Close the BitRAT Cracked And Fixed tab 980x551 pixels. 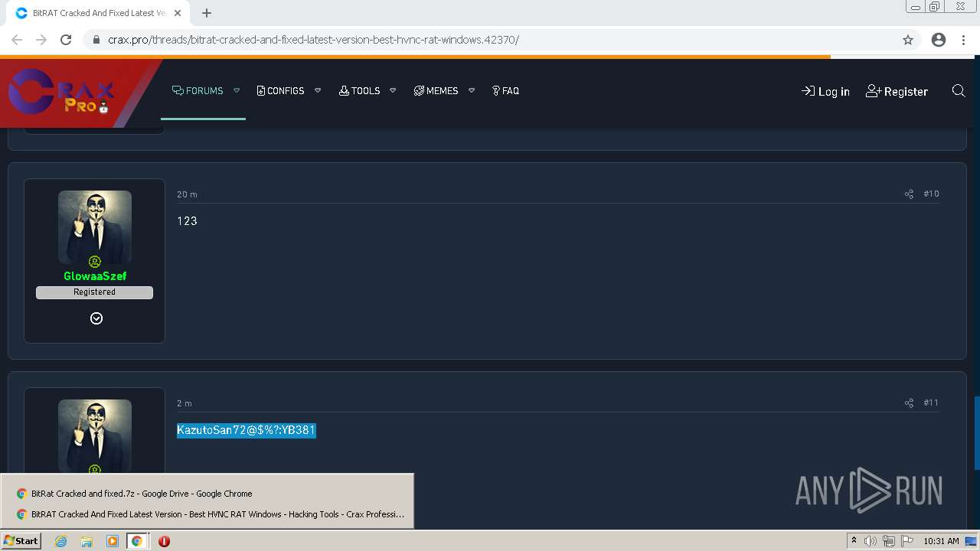click(x=178, y=13)
